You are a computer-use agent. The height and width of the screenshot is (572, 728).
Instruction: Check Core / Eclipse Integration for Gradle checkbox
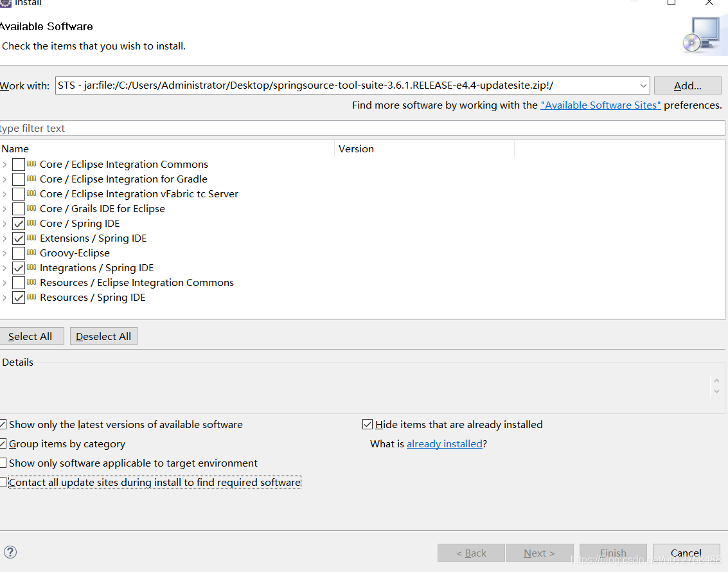(19, 179)
